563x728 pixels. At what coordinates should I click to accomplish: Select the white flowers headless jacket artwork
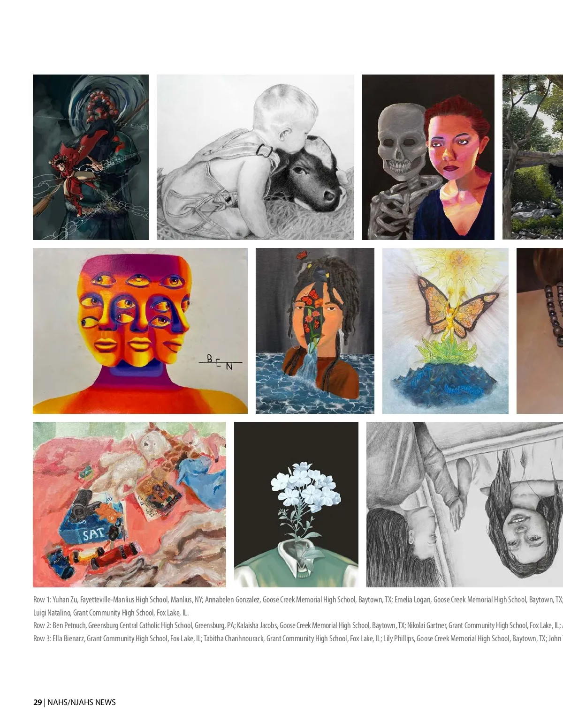coord(296,504)
